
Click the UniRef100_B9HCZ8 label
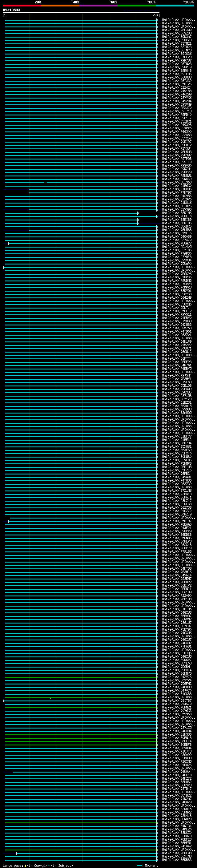pyautogui.click(x=176, y=40)
